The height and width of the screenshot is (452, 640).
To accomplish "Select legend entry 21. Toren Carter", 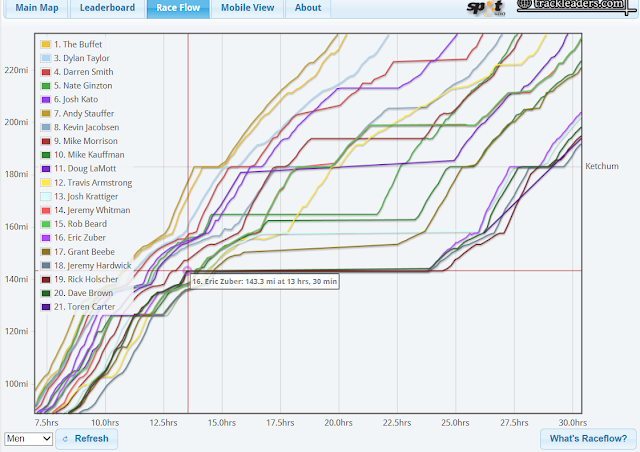I will point(84,307).
